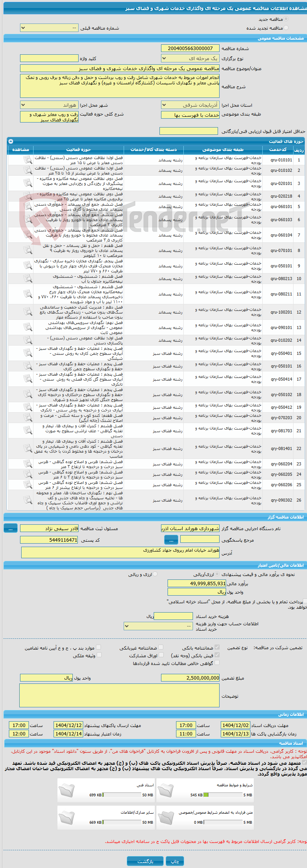
Task: View details of row qru-080213
Action: click(27, 279)
